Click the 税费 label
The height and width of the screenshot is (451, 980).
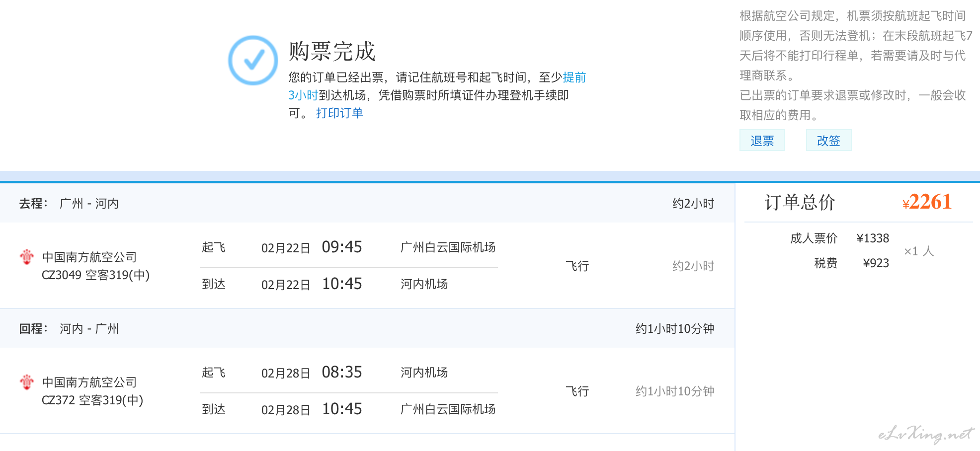pyautogui.click(x=826, y=263)
